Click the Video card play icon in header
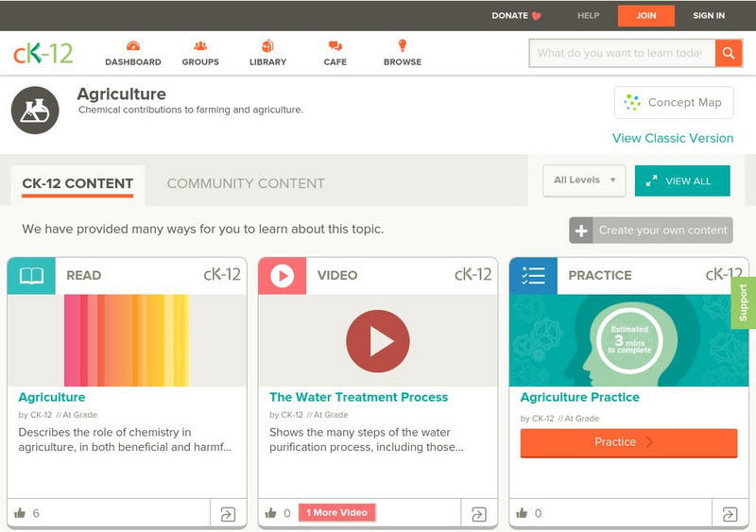Viewport: 756px width, 532px height. (282, 276)
